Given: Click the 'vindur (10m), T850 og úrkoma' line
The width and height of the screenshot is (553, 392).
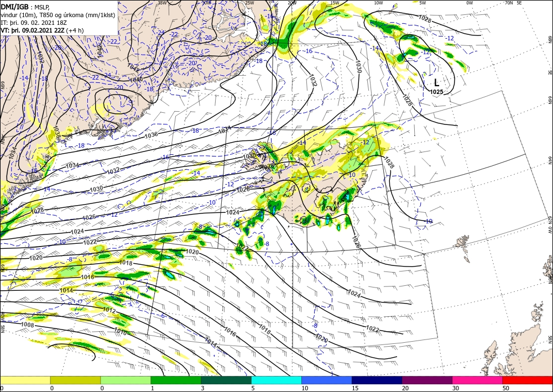Looking at the screenshot, I should [x=58, y=14].
